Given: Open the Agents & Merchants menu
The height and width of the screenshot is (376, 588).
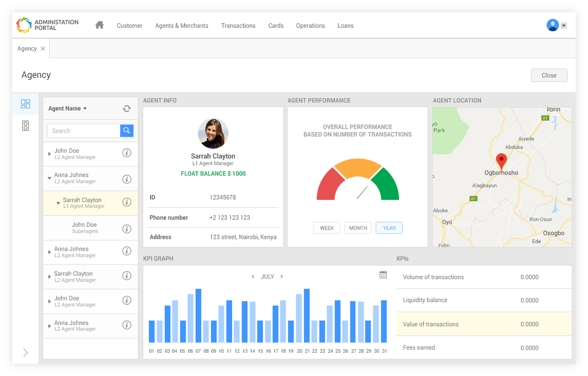Looking at the screenshot, I should [x=182, y=25].
